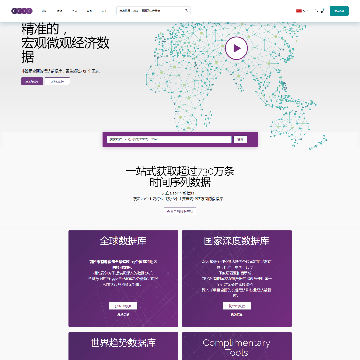The width and height of the screenshot is (360, 360).
Task: Open the flag language selector in header
Action: point(301,11)
